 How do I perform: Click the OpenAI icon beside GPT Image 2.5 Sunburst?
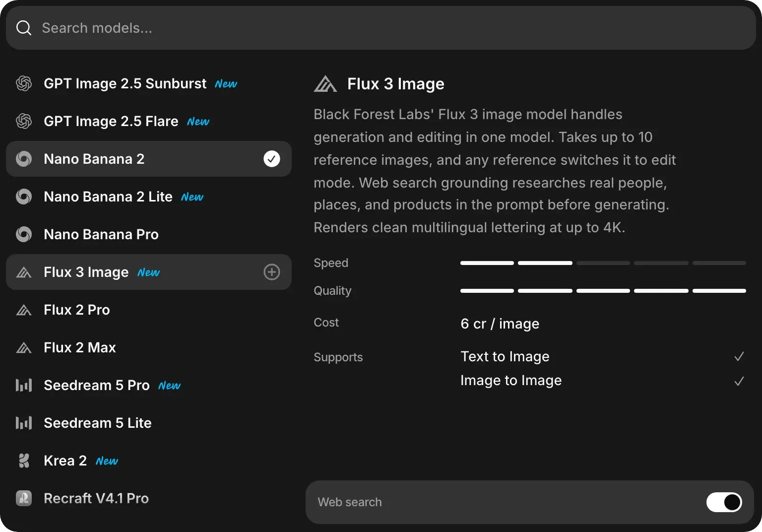point(24,83)
